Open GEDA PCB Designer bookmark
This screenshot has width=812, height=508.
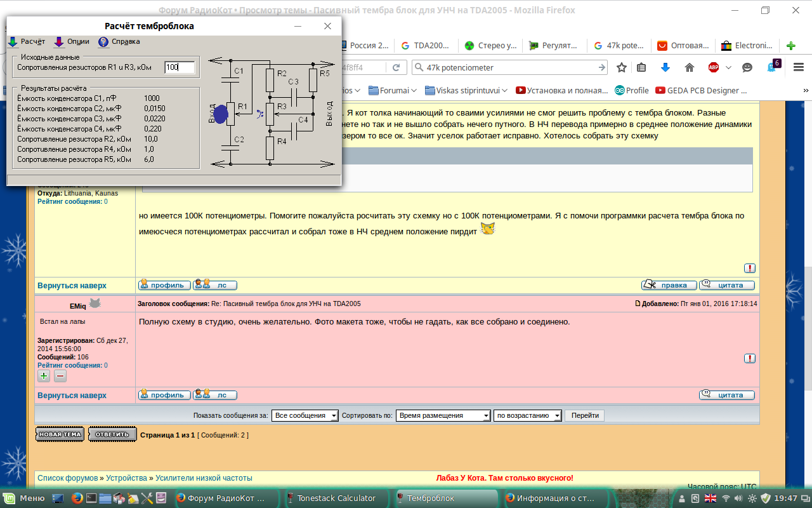(702, 90)
